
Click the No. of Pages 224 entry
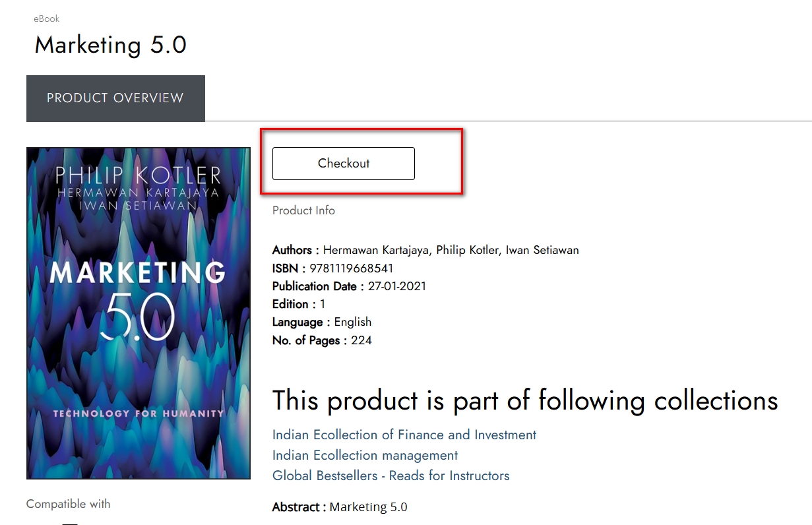pos(361,340)
